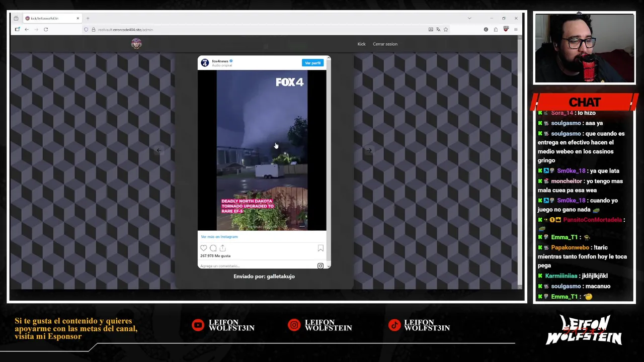The height and width of the screenshot is (362, 644).
Task: Expand the list all tabs dropdown
Action: (x=469, y=18)
